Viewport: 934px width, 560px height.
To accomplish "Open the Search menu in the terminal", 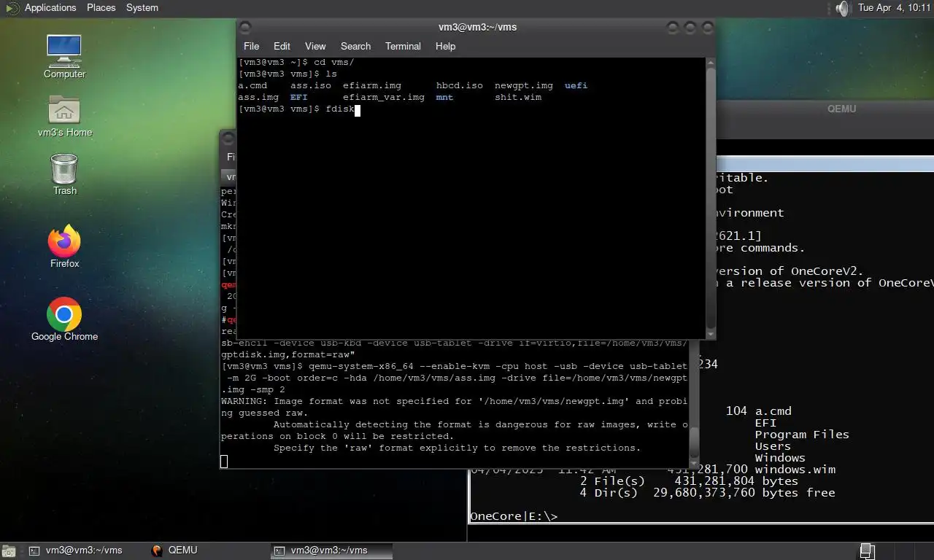I will [355, 46].
